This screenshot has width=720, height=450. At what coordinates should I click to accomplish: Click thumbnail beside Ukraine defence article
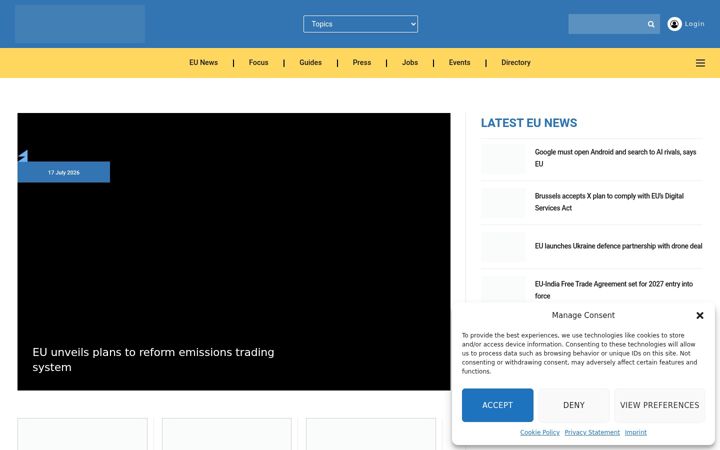[503, 247]
